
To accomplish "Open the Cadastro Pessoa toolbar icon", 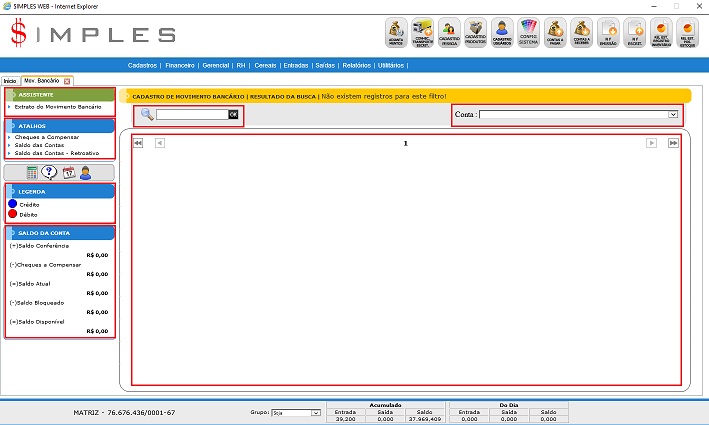I will click(449, 33).
